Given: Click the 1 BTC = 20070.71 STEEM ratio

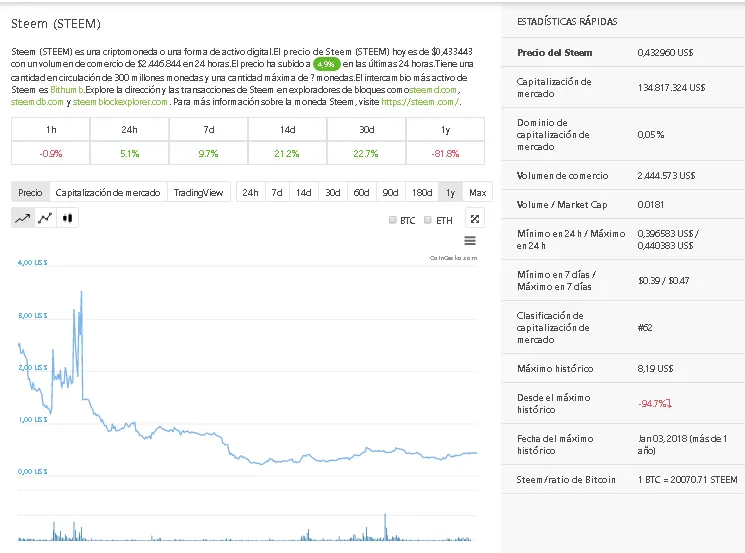Looking at the screenshot, I should click(x=688, y=479).
